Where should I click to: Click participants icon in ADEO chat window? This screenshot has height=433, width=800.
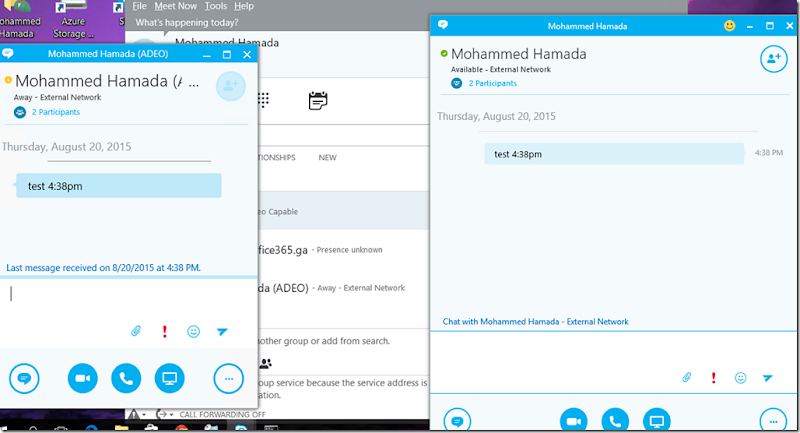click(x=20, y=112)
